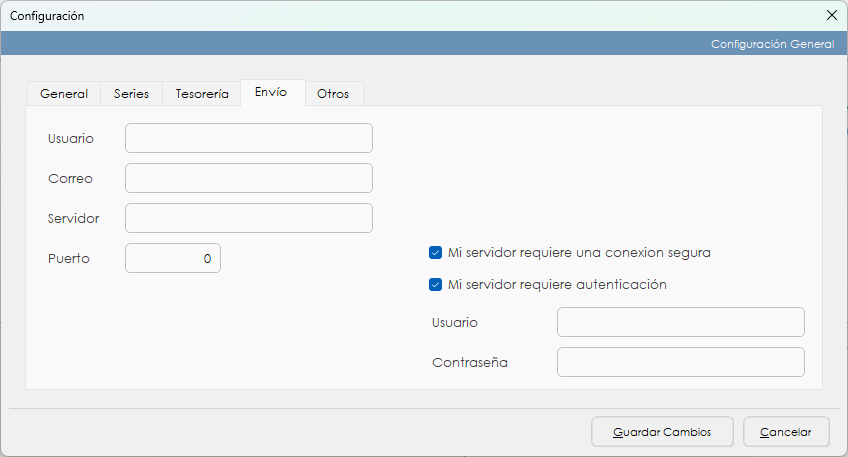848x457 pixels.
Task: Click the Puerto label text
Action: (69, 258)
